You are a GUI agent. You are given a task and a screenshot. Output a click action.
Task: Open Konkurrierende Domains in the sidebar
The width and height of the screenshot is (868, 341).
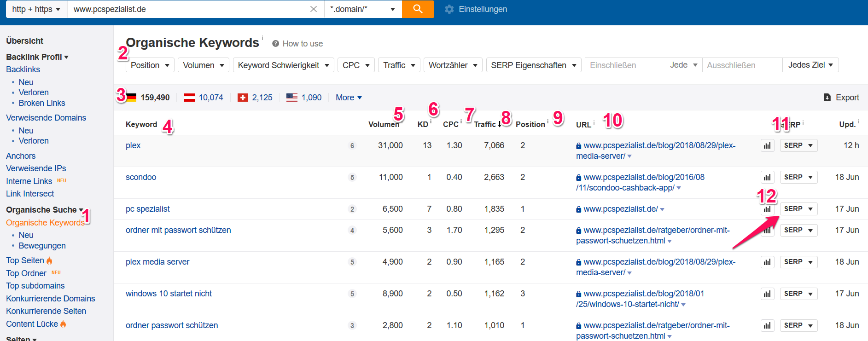pos(51,299)
